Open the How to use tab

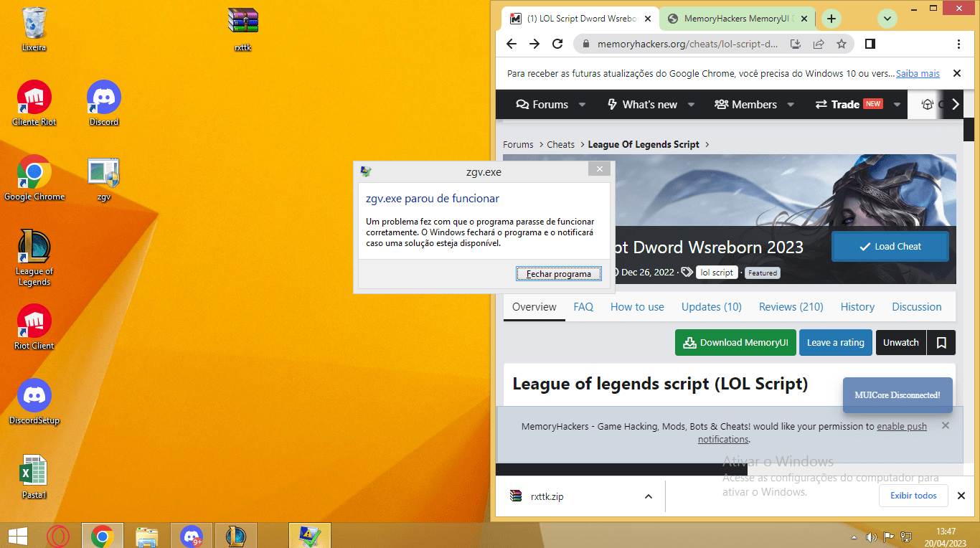tap(637, 307)
